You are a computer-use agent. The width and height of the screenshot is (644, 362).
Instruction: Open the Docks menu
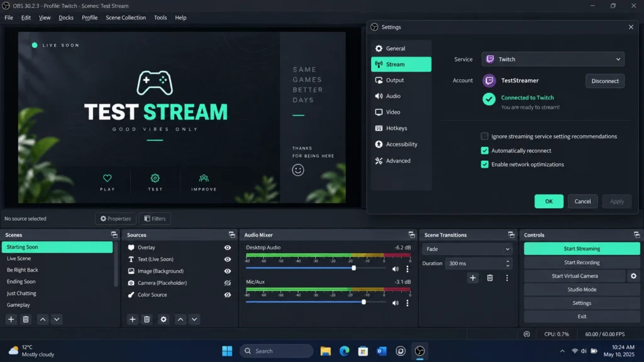[66, 18]
